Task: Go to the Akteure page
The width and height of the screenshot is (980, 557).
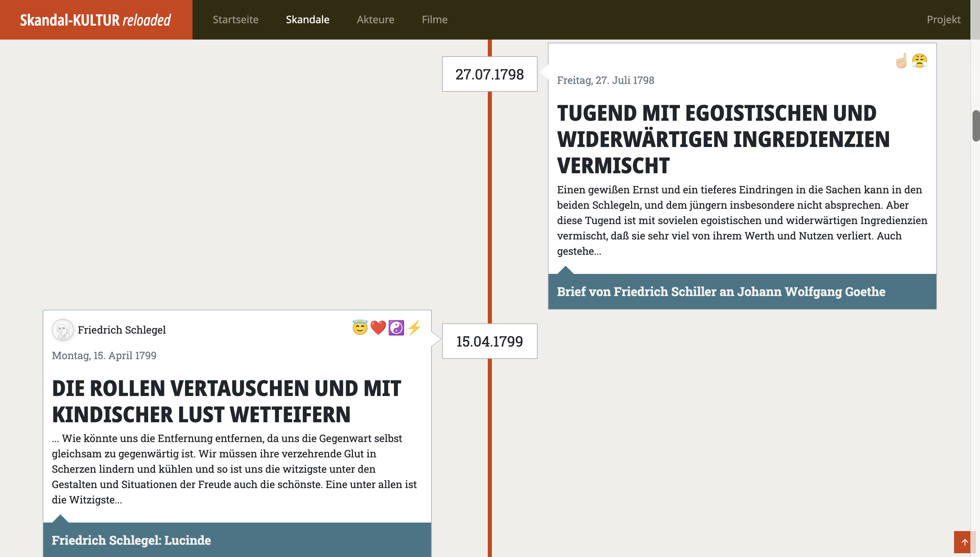Action: pos(375,19)
